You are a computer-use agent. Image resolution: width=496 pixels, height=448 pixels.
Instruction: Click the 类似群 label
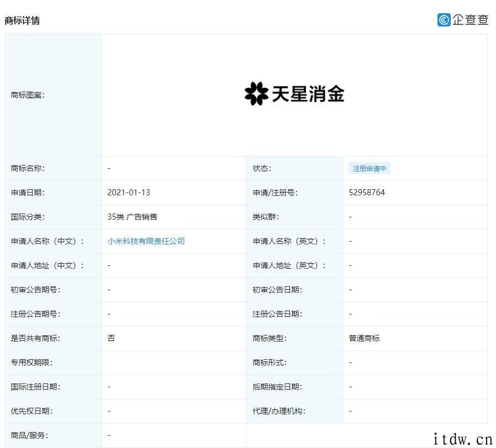tap(265, 217)
